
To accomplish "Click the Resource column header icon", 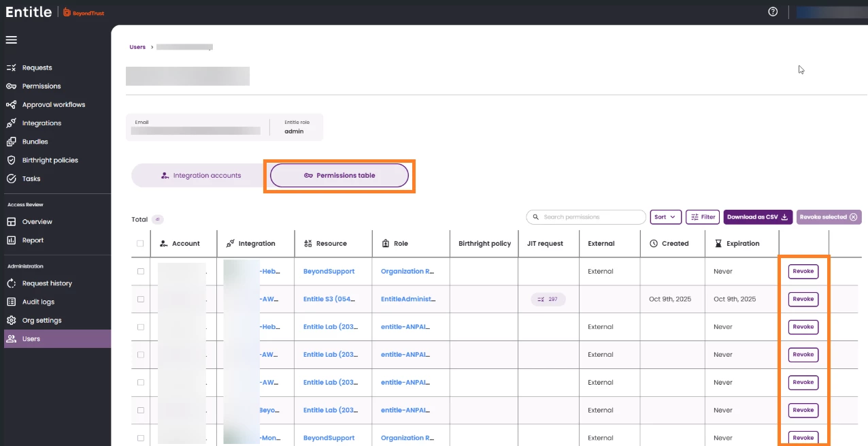I will (x=308, y=243).
